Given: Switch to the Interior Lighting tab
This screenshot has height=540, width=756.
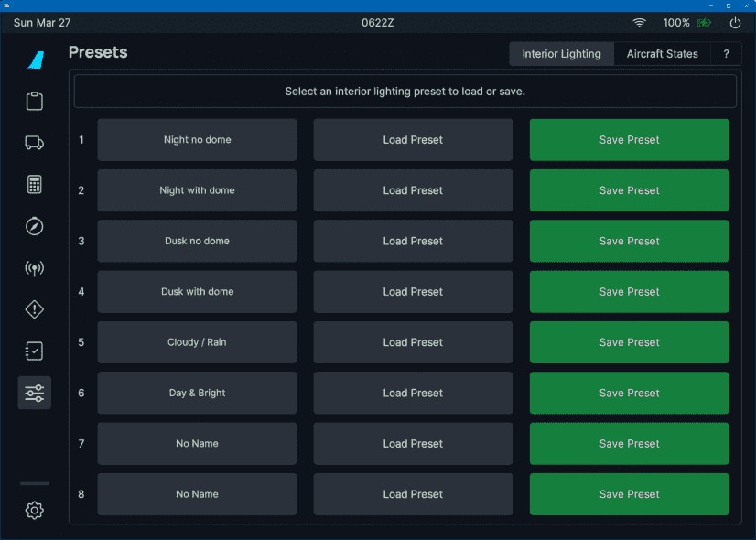Looking at the screenshot, I should (561, 54).
